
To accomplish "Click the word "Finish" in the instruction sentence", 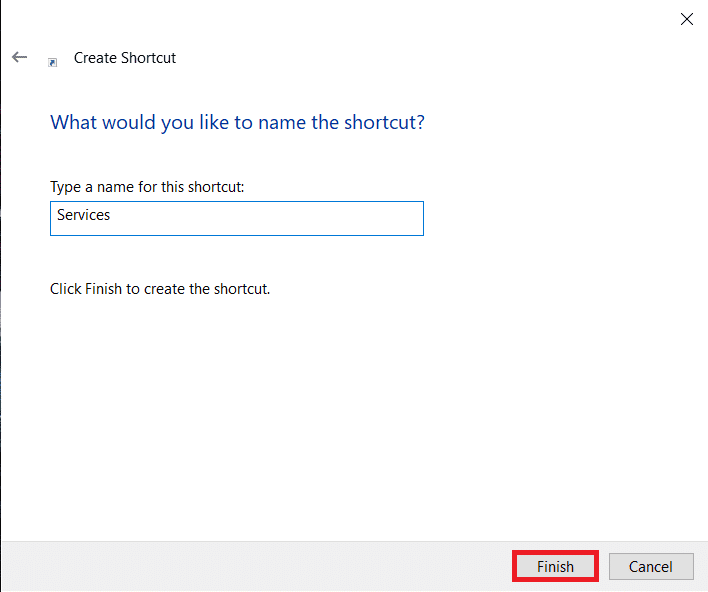I will [105, 289].
